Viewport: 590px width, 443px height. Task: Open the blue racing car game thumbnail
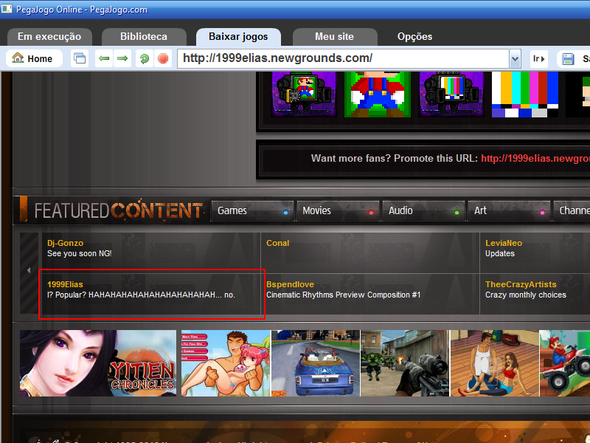pyautogui.click(x=315, y=363)
